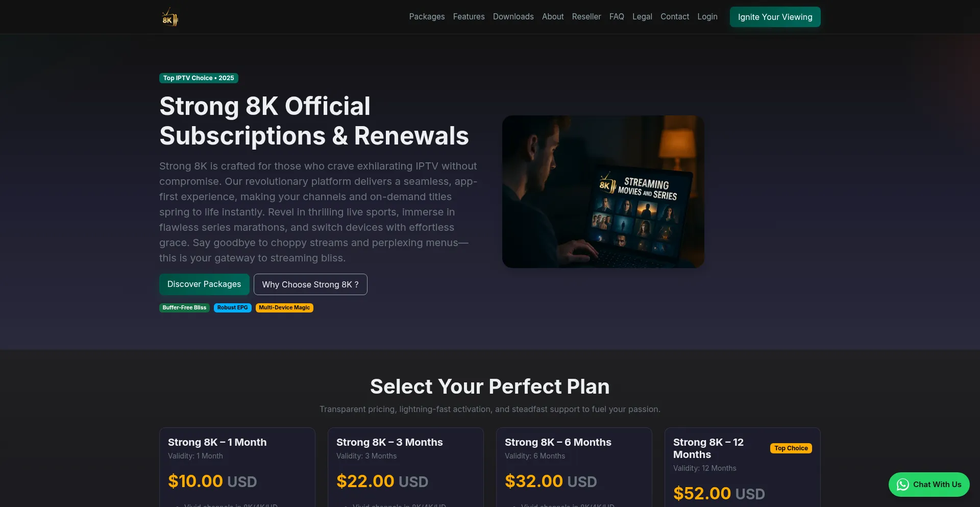Click the Top Choice badge on 12 Months plan
Viewport: 980px width, 507px height.
[791, 448]
